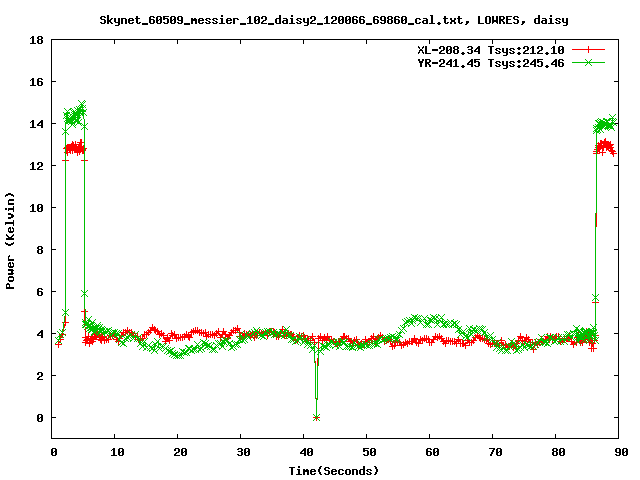Click the y-axis tick label 6

pos(40,292)
